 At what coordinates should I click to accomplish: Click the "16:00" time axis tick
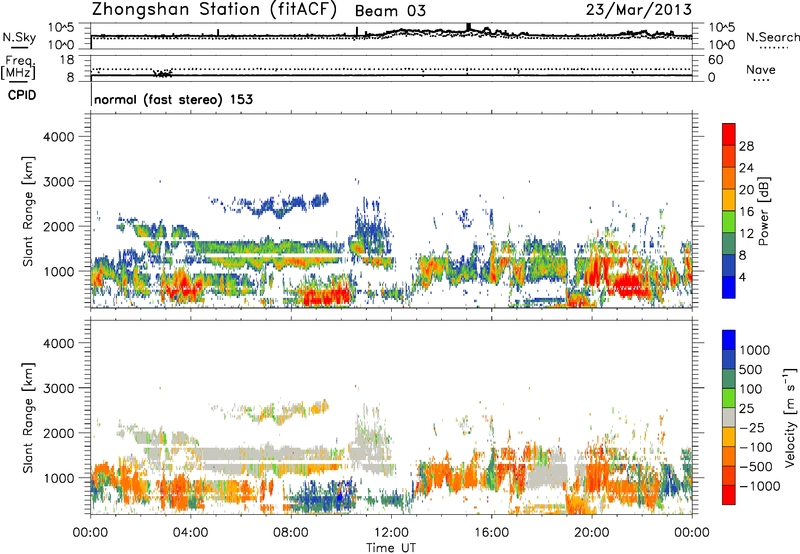point(491,533)
